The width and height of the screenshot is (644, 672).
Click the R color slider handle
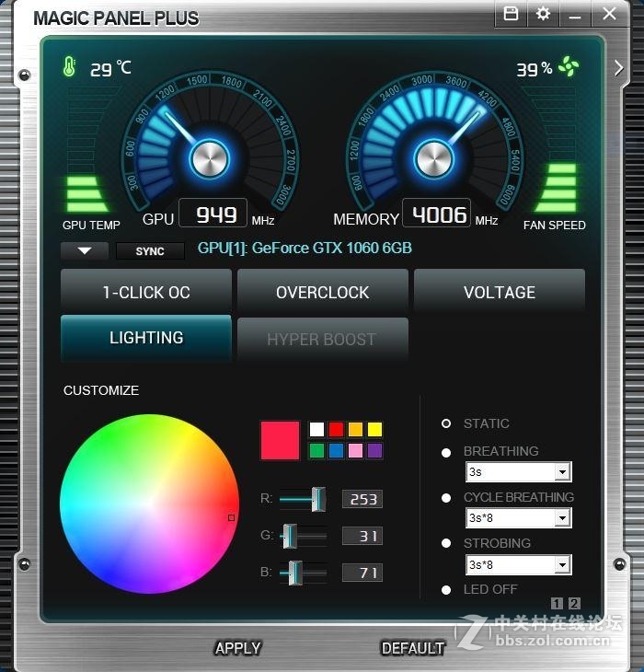(318, 499)
